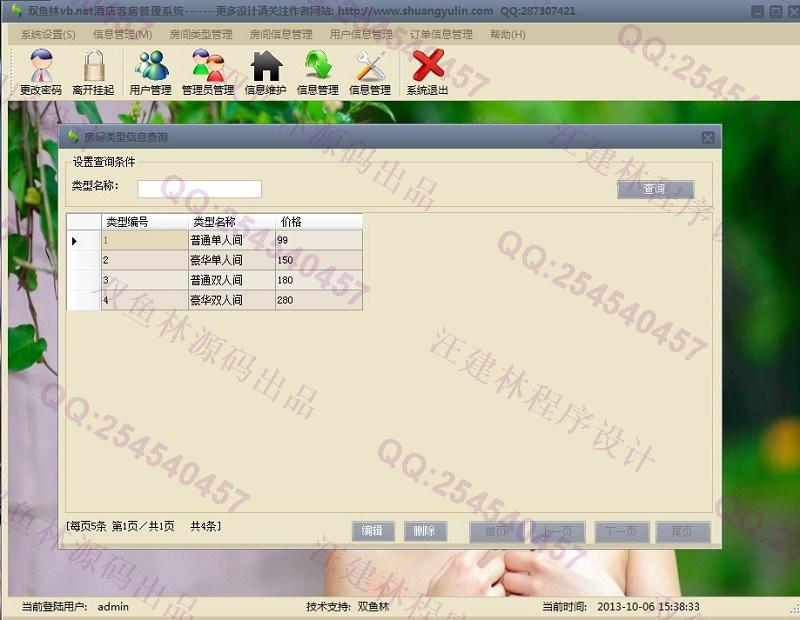800x620 pixels.
Task: Open the 系统设置(S) menu
Action: click(x=48, y=35)
